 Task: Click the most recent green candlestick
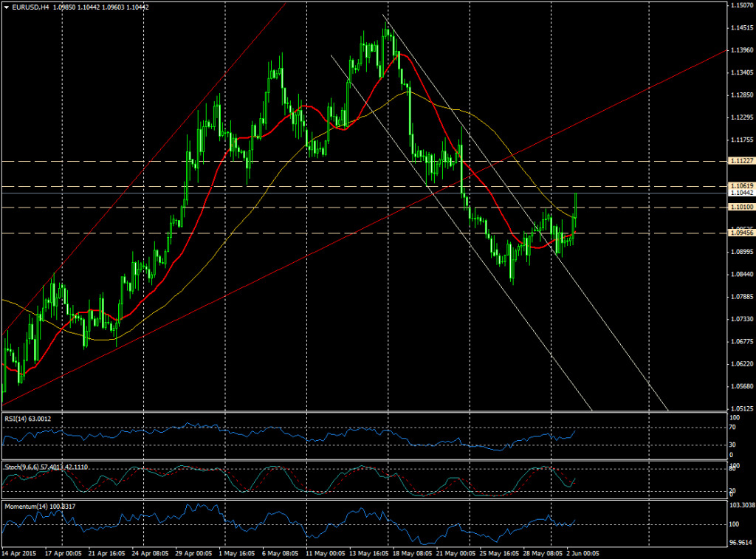(x=574, y=207)
